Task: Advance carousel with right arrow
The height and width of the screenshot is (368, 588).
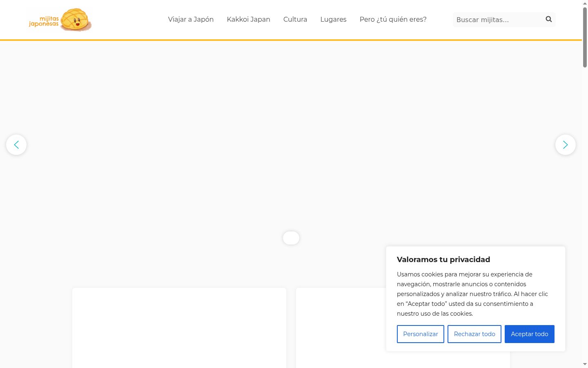Action: pos(566,145)
